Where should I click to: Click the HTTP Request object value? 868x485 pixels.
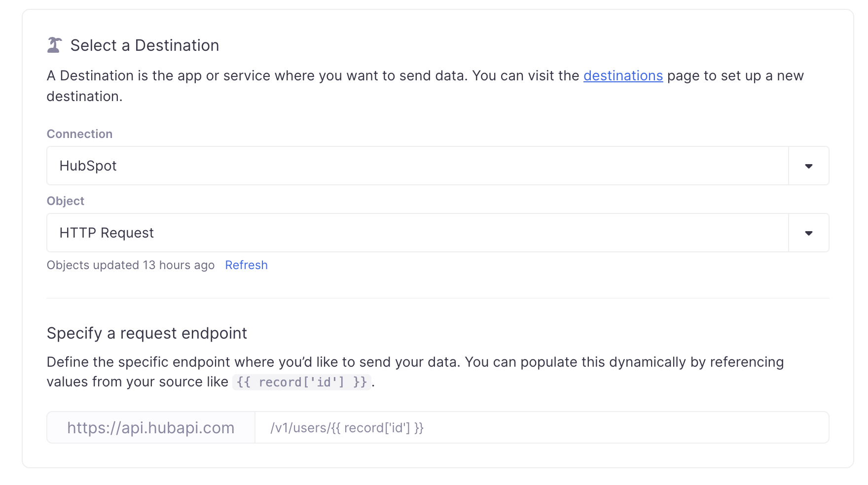coord(107,233)
